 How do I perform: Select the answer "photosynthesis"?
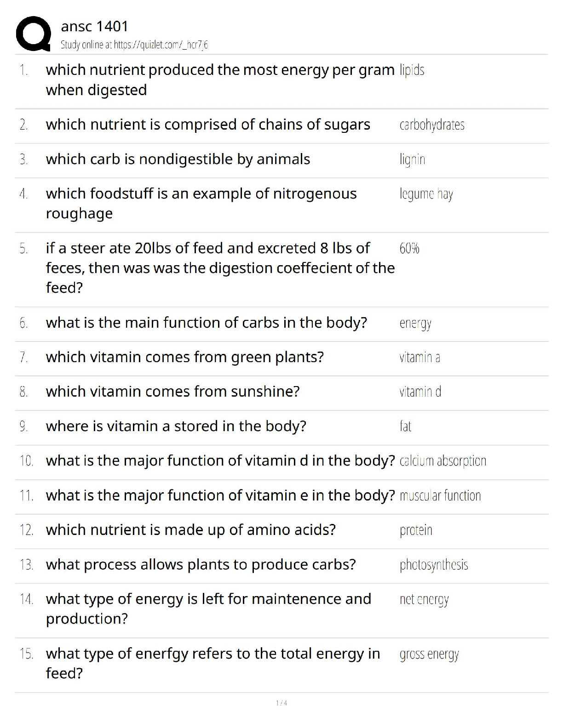434,564
